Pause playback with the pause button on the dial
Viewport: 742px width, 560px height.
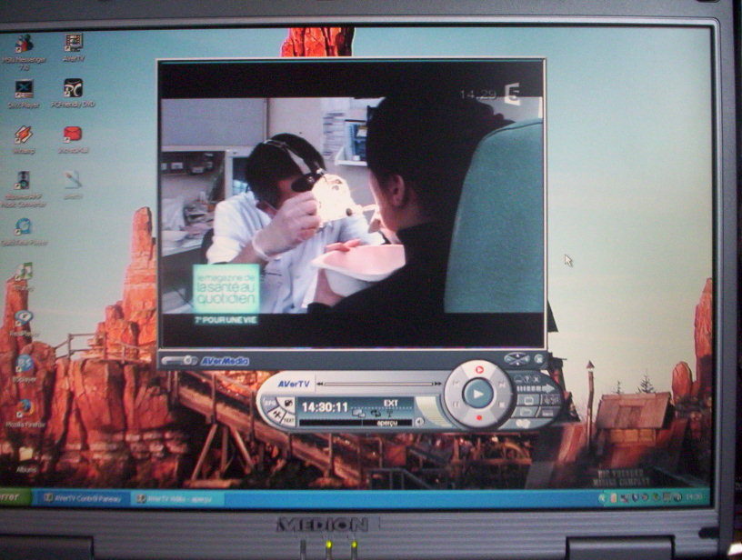(x=456, y=405)
